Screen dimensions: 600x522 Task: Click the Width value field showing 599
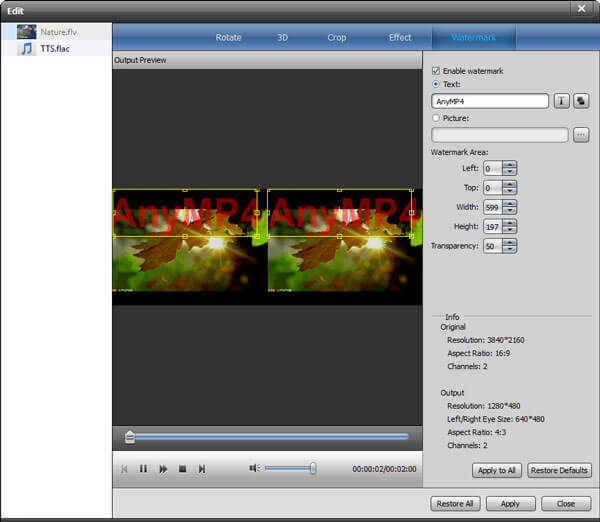click(x=493, y=207)
